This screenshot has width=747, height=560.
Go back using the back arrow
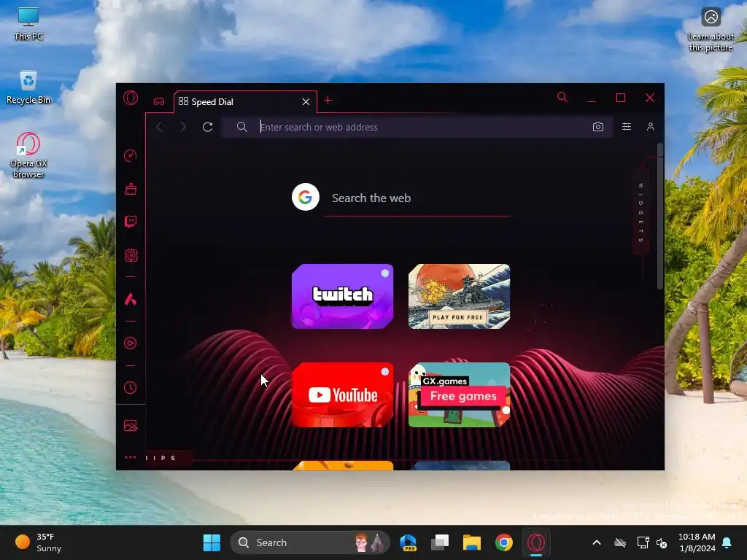click(x=159, y=127)
